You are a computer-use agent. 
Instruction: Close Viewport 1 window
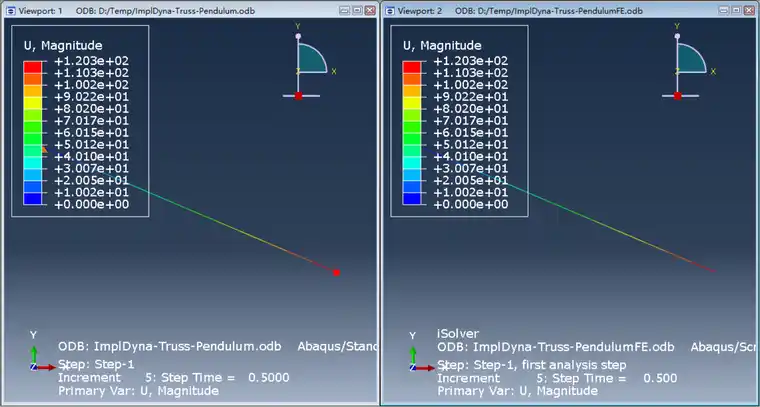point(370,10)
